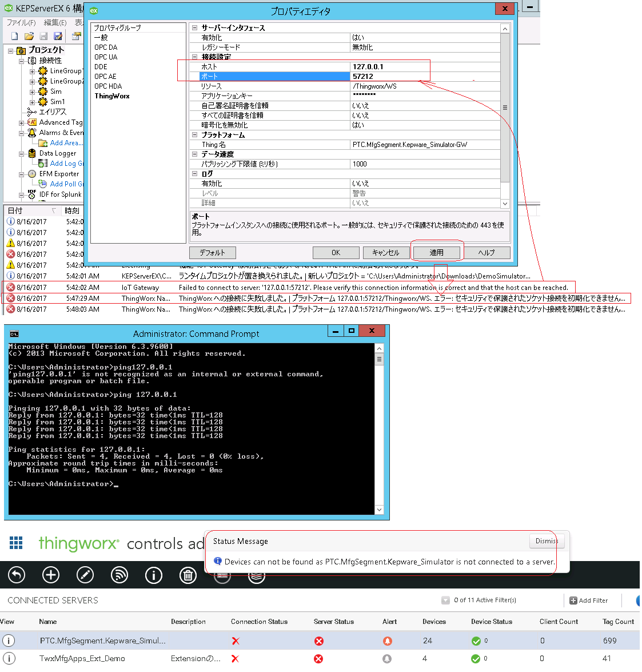Click the wireless connection icon in ThingWorx toolbar
Screen dimensions: 642x672
[119, 575]
